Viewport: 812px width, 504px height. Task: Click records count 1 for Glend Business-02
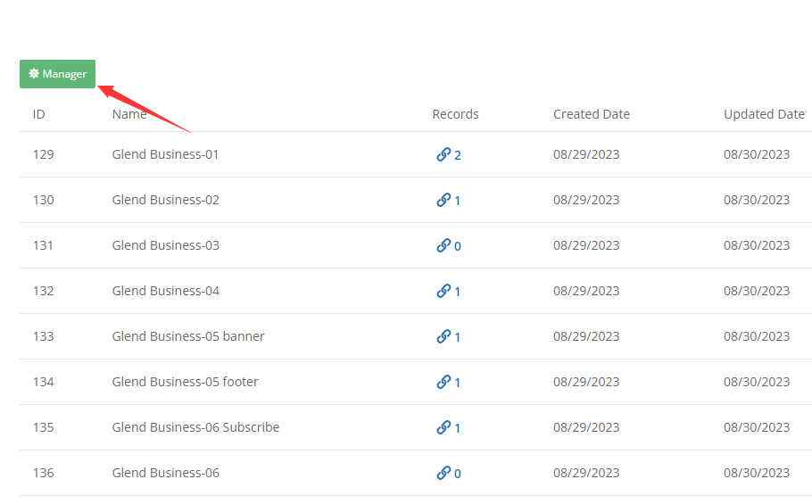(457, 201)
